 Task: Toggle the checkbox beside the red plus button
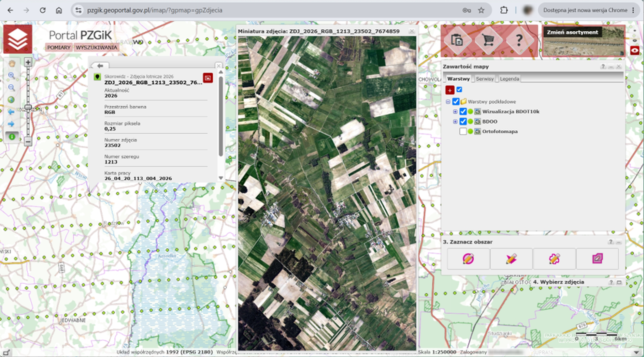459,89
